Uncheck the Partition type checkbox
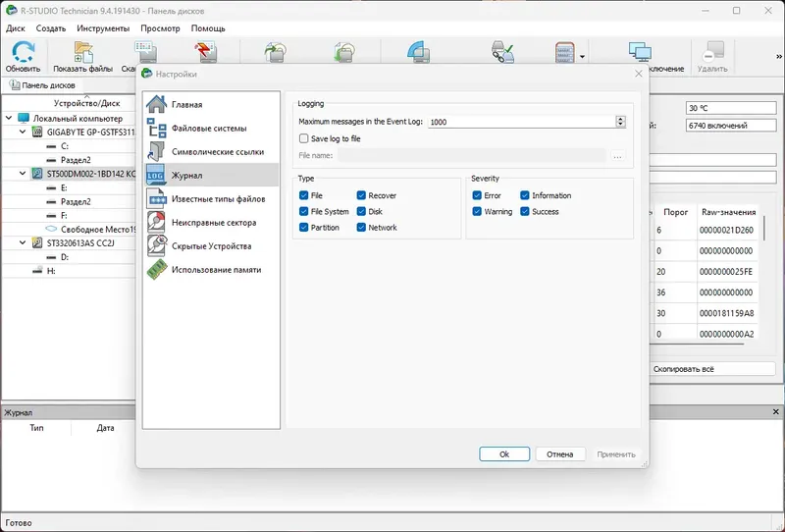785x532 pixels. pos(303,228)
